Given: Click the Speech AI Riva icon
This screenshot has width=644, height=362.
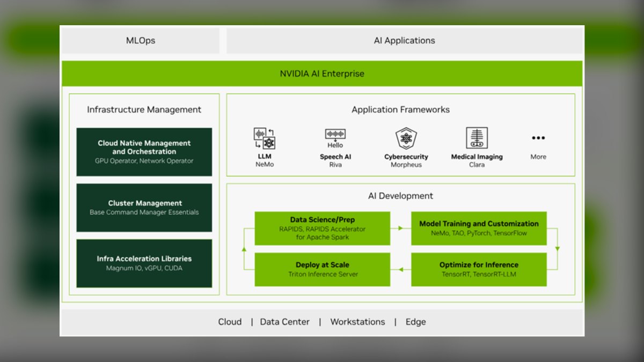Looking at the screenshot, I should pos(335,138).
